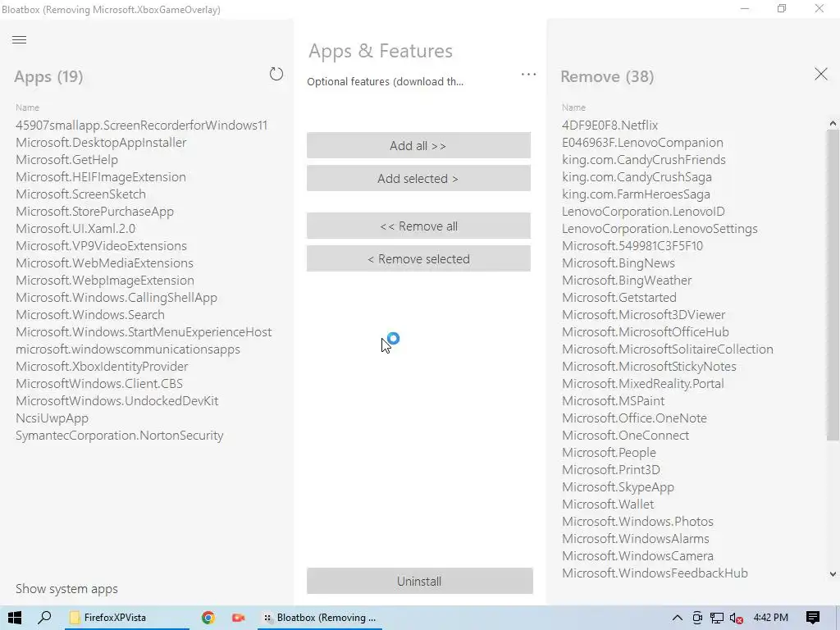This screenshot has width=840, height=630.
Task: Select microsoft.windowscommunicationsapps
Action: click(x=128, y=349)
